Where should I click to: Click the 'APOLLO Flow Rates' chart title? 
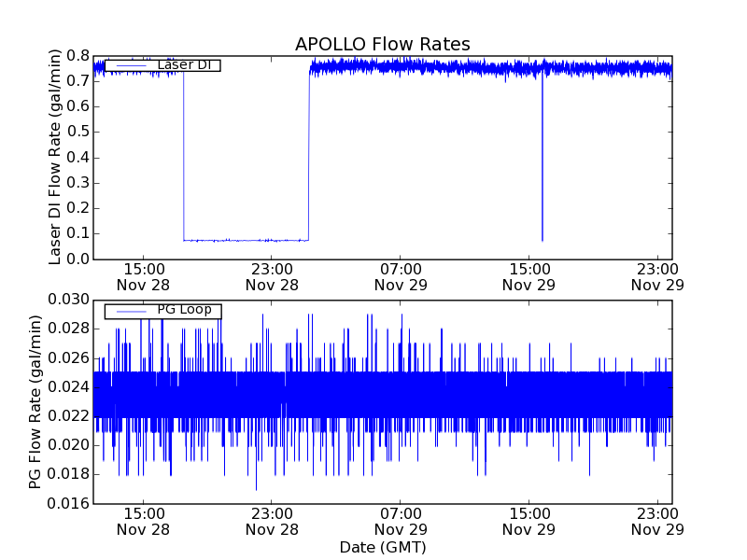click(383, 44)
